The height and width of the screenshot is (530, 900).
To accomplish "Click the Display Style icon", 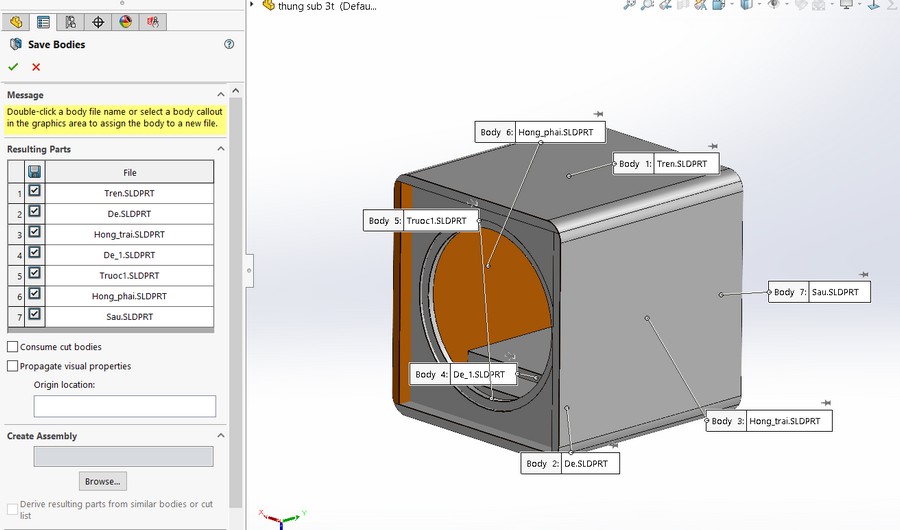I will [747, 5].
